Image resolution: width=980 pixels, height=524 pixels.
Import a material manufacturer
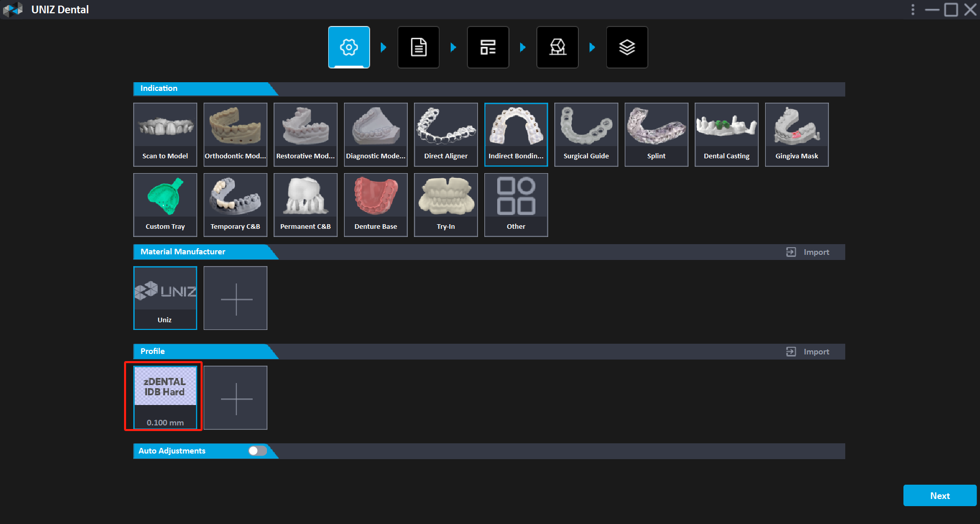point(808,252)
